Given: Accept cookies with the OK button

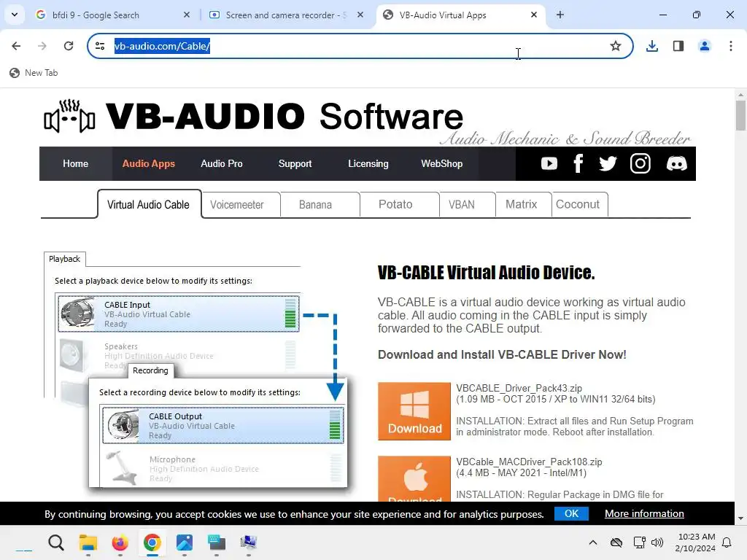Looking at the screenshot, I should (x=571, y=513).
